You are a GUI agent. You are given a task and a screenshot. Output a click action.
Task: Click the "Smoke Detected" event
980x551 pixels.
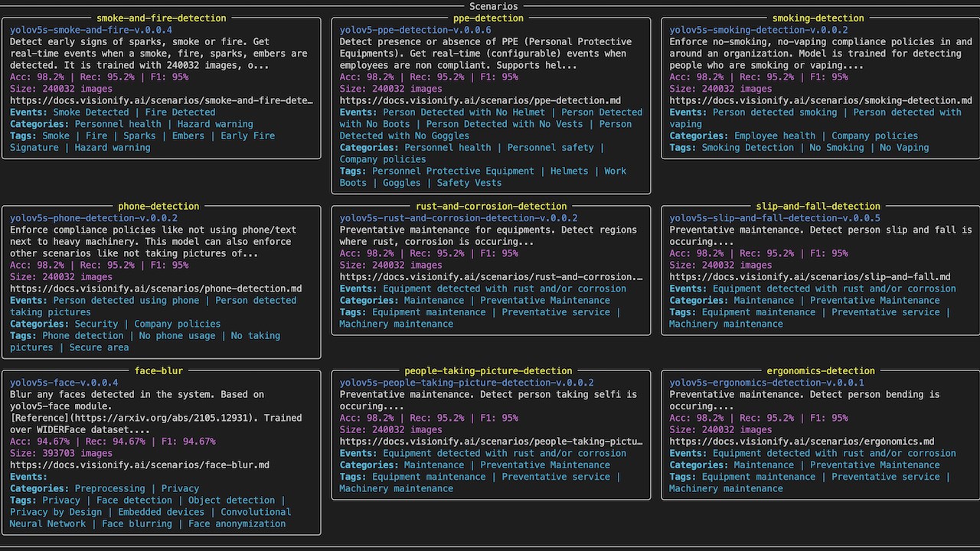(x=91, y=112)
